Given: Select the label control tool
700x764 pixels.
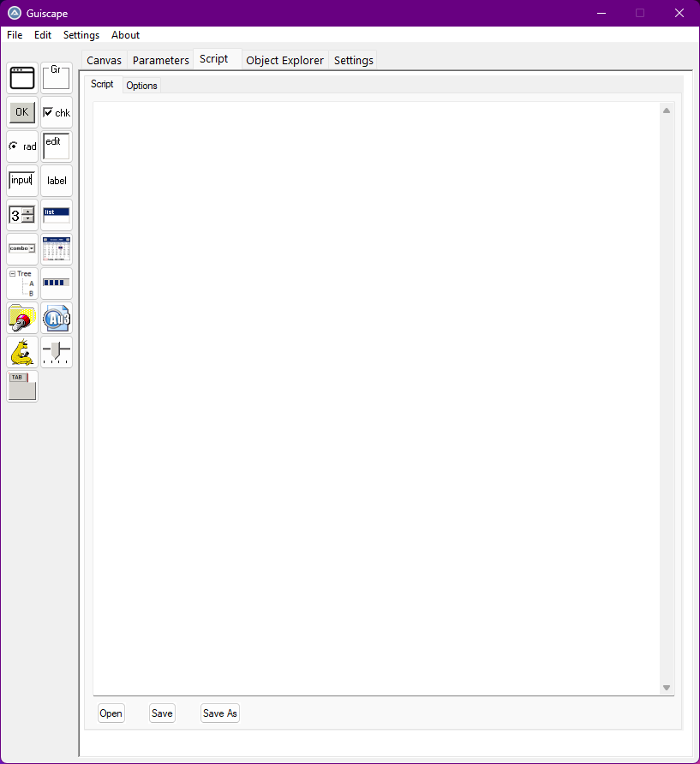Looking at the screenshot, I should pos(57,181).
